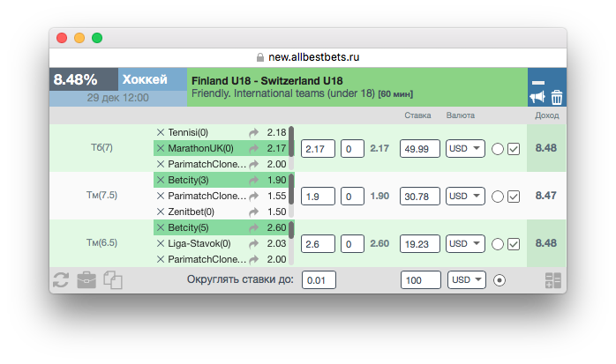Select fixed-stake radio for Тм(6.5) row
Viewport: 616px width, 364px height.
[498, 244]
